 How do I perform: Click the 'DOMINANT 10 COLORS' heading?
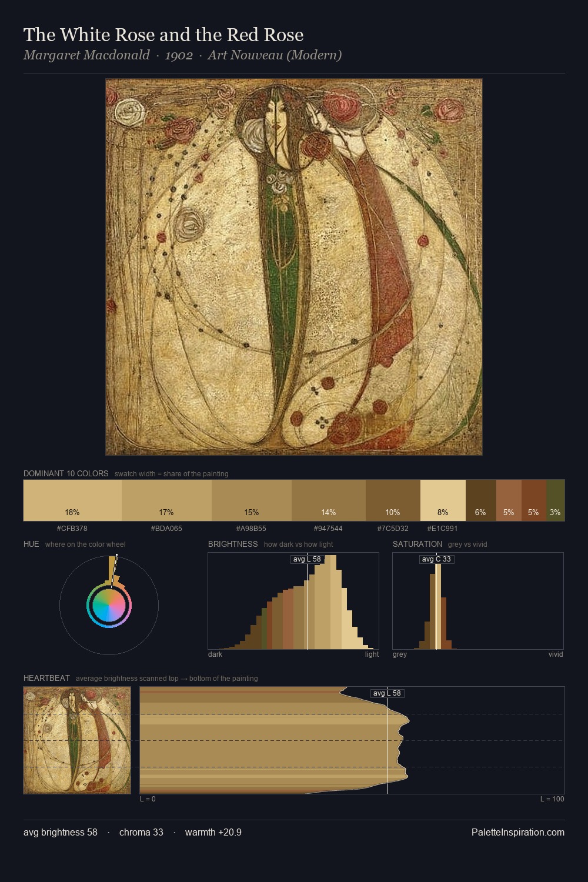[66, 473]
